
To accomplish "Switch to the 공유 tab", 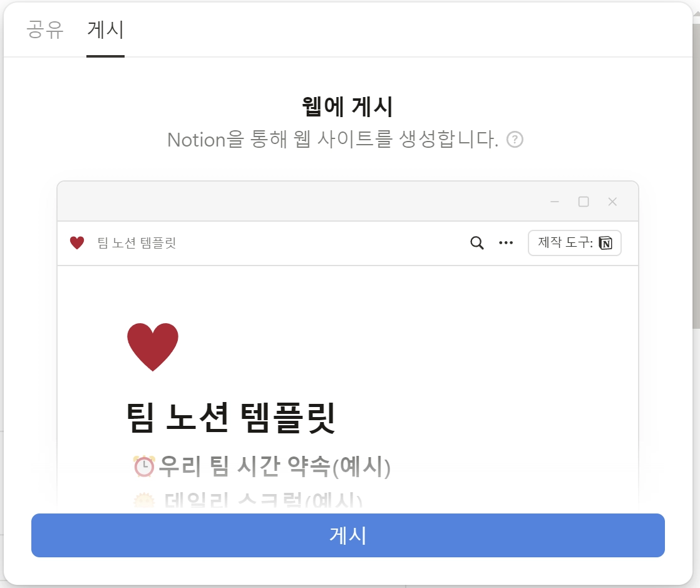I will [44, 30].
